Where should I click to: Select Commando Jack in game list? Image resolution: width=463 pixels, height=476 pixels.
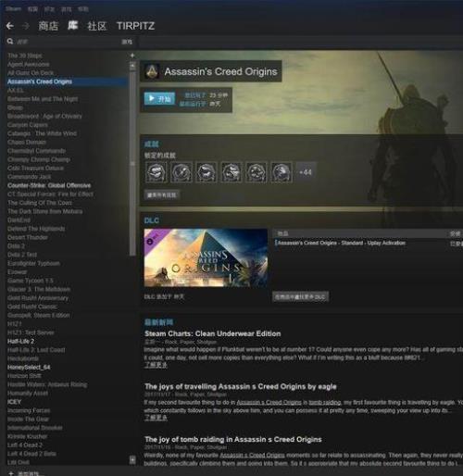click(30, 177)
